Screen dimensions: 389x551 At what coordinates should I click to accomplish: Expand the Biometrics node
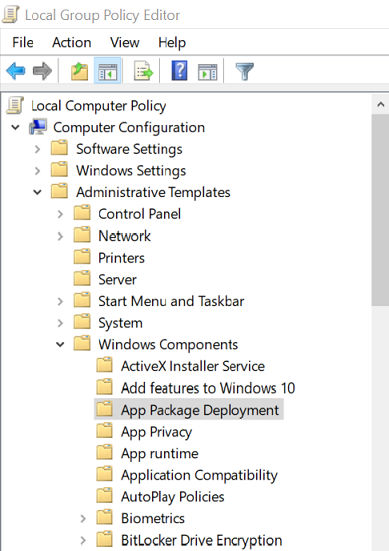tap(83, 518)
